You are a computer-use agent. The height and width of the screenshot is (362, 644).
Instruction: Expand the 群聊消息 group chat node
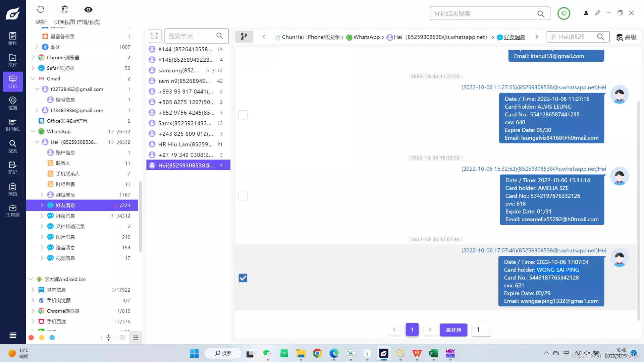coord(42,216)
